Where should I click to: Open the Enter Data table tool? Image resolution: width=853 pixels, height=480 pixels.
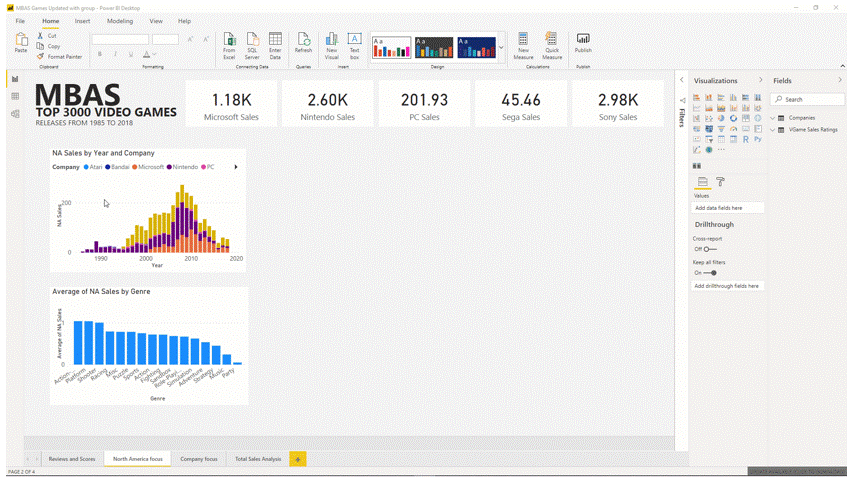275,46
